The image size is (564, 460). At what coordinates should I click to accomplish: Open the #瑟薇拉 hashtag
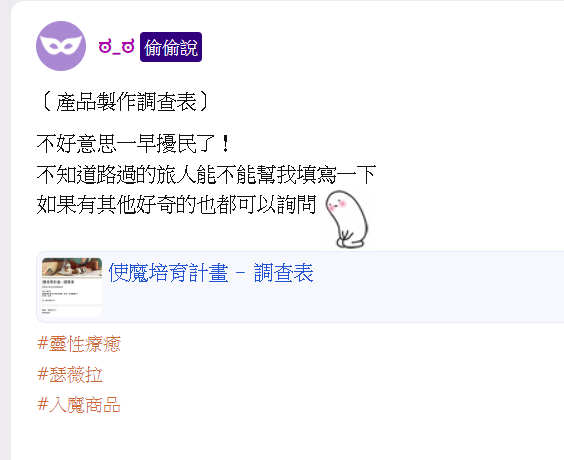point(70,374)
